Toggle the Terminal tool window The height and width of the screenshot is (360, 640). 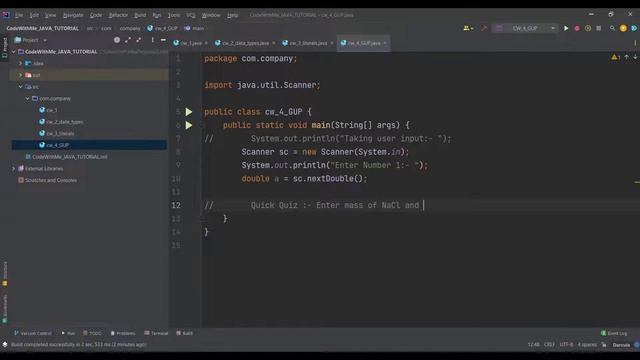(156, 333)
